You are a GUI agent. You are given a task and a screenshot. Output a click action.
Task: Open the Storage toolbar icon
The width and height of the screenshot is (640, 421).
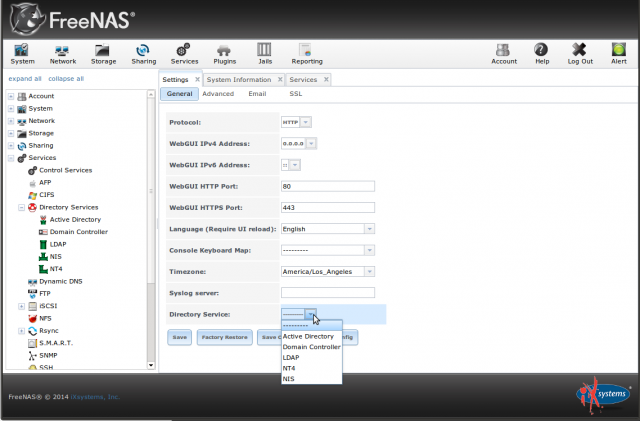[103, 54]
